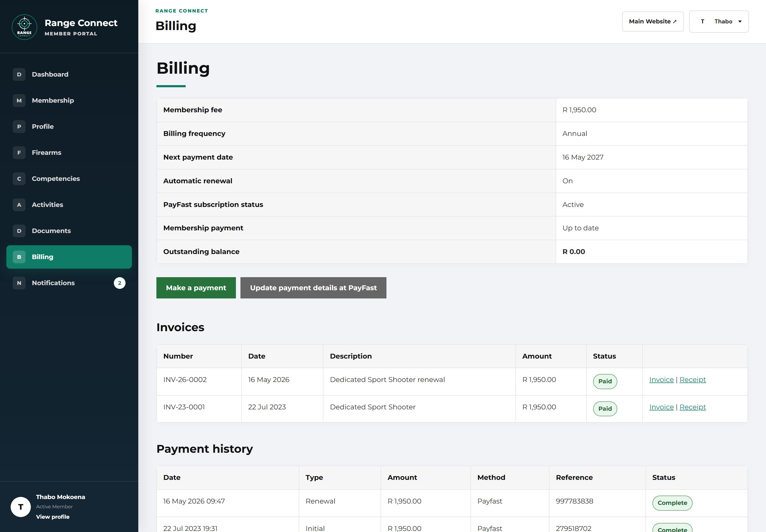Click the F badge for Firearms
This screenshot has width=766, height=532.
point(19,152)
